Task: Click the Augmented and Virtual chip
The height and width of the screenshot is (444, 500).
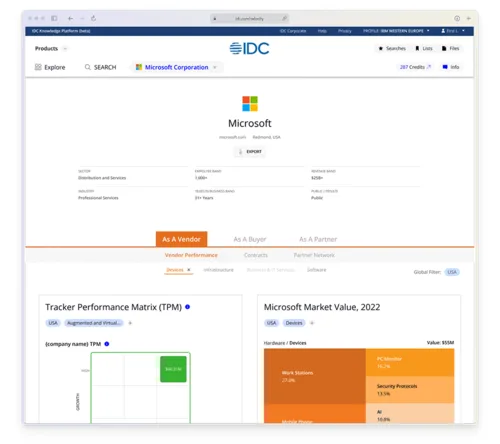Action: pos(94,323)
